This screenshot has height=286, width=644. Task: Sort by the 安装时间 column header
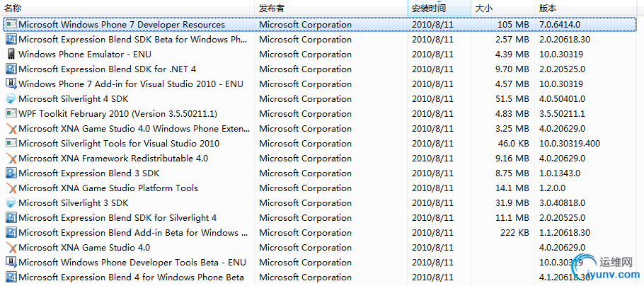coord(439,8)
